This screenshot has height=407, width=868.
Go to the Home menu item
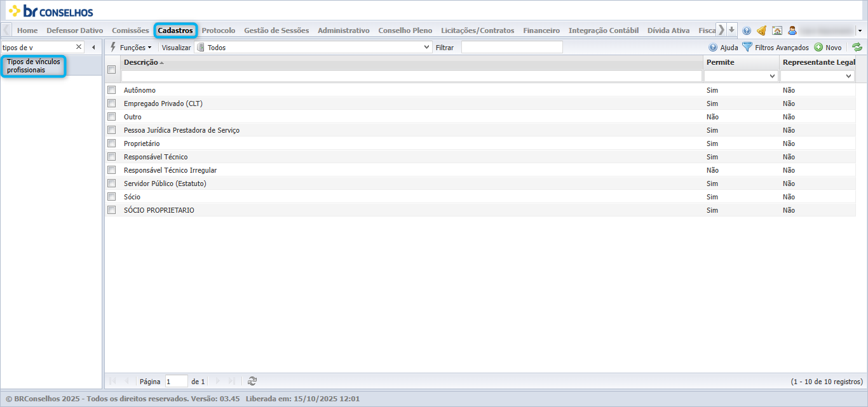pyautogui.click(x=27, y=30)
